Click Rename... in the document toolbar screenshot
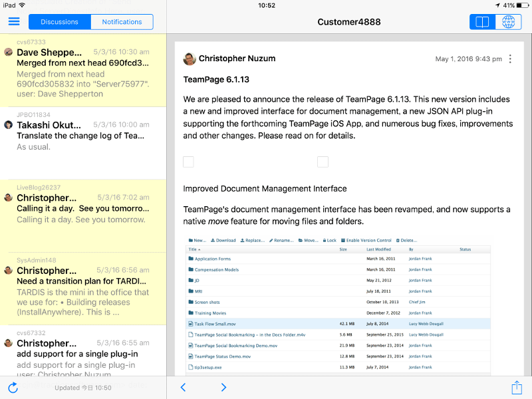Viewport: 532px width, 399px height. tap(281, 240)
